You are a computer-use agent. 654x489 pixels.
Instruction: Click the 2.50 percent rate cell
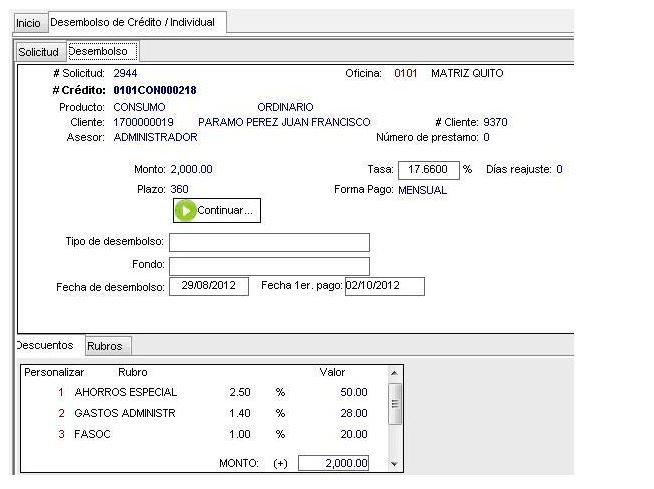pyautogui.click(x=240, y=393)
